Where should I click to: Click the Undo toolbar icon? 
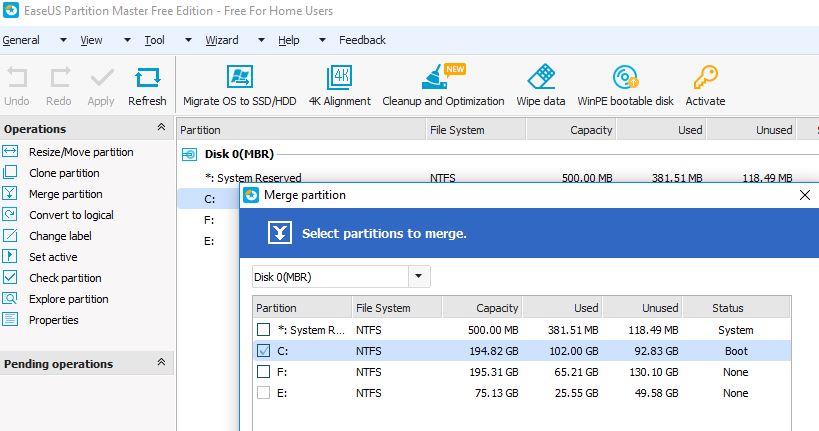point(17,78)
